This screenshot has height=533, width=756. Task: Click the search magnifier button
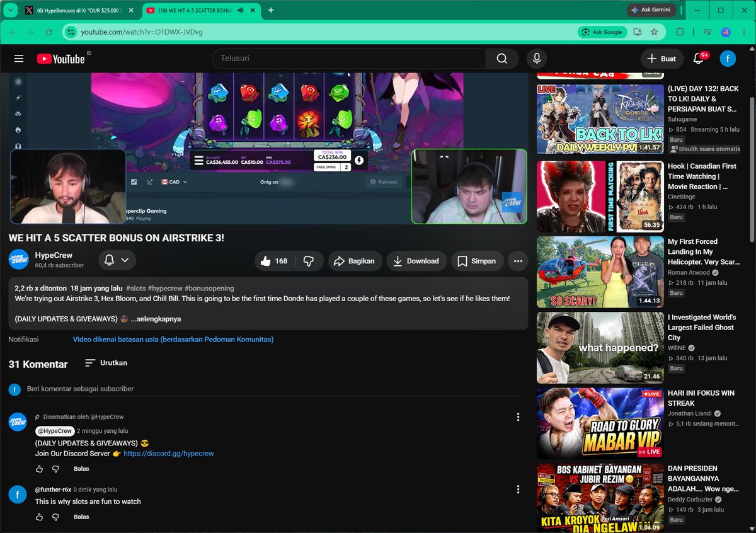[x=501, y=59]
